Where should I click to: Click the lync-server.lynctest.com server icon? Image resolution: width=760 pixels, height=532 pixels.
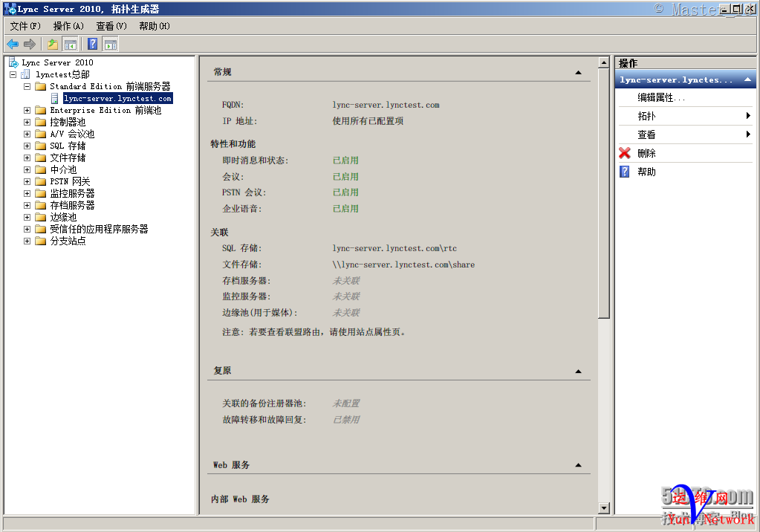55,98
